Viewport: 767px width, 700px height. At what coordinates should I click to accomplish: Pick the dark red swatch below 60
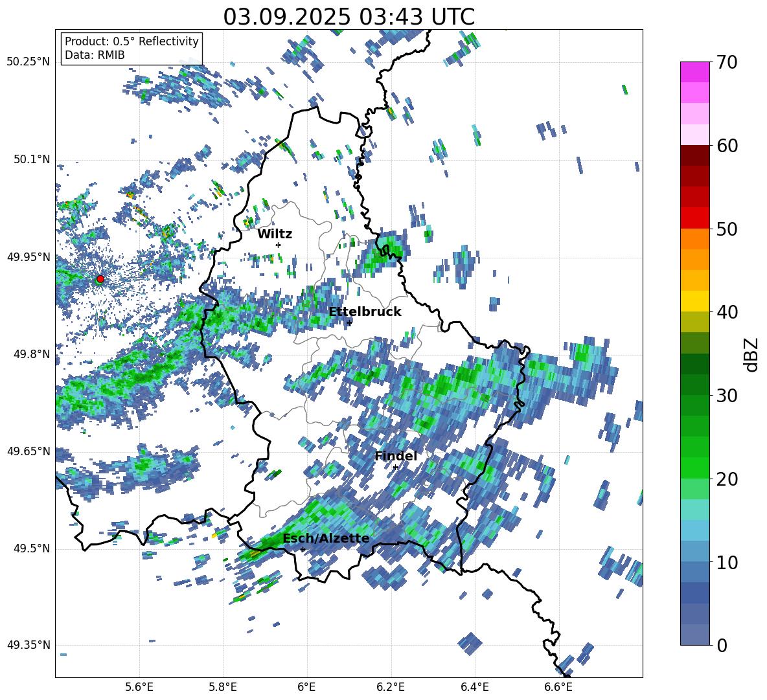tap(694, 155)
